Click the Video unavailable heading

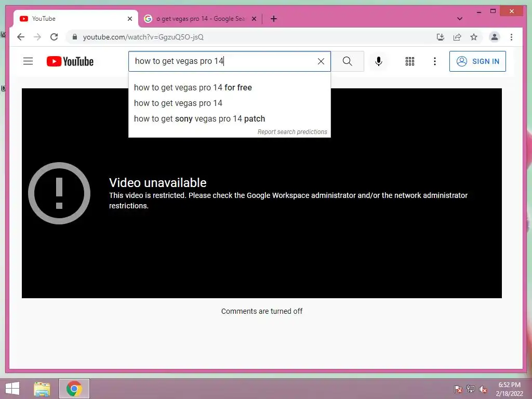click(158, 183)
